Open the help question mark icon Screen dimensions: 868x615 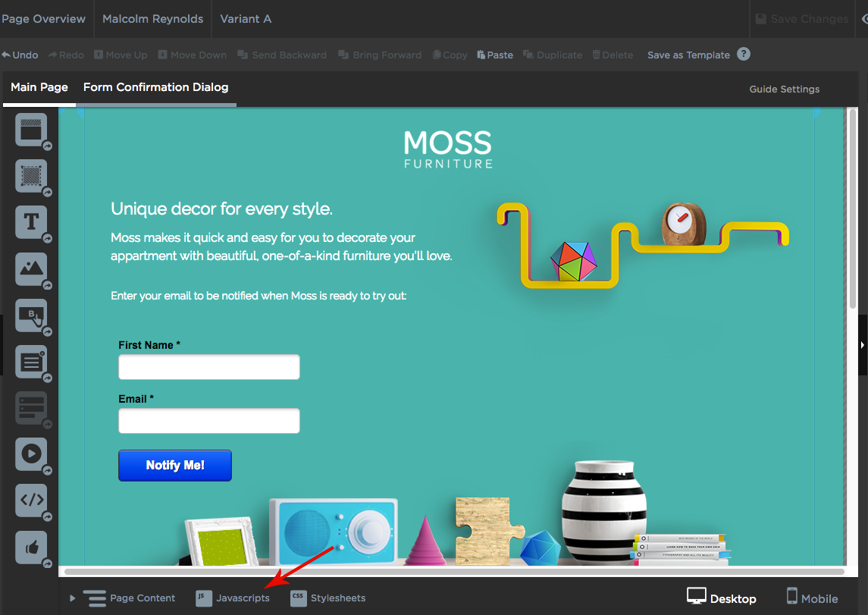coord(744,55)
